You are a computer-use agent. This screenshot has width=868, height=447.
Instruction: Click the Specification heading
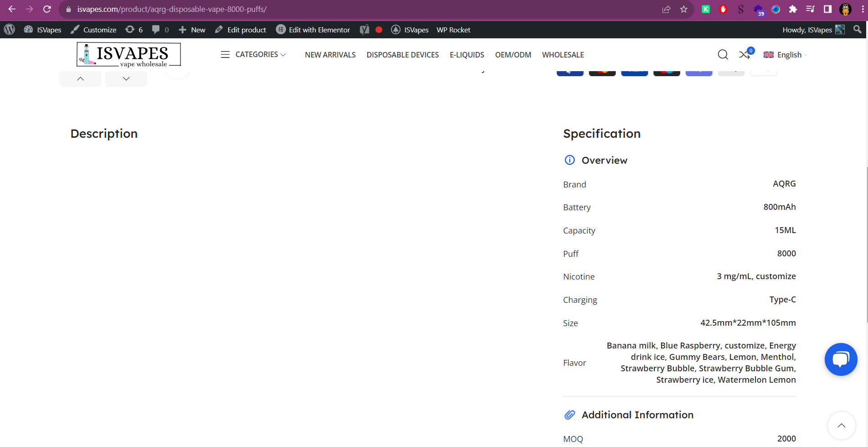click(x=602, y=134)
